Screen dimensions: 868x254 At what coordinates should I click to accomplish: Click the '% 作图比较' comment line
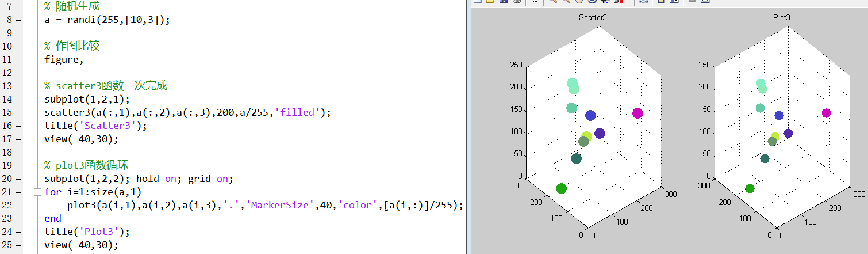click(x=72, y=46)
